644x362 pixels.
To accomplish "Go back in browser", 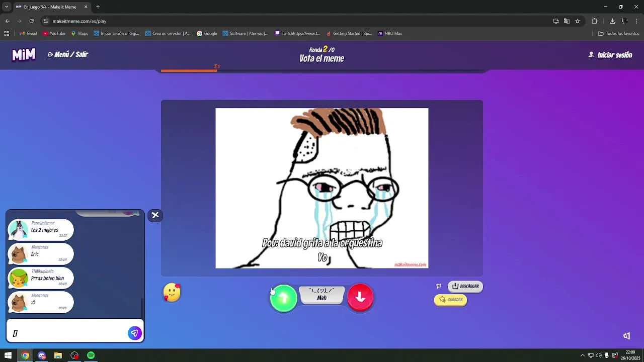I will tap(7, 21).
